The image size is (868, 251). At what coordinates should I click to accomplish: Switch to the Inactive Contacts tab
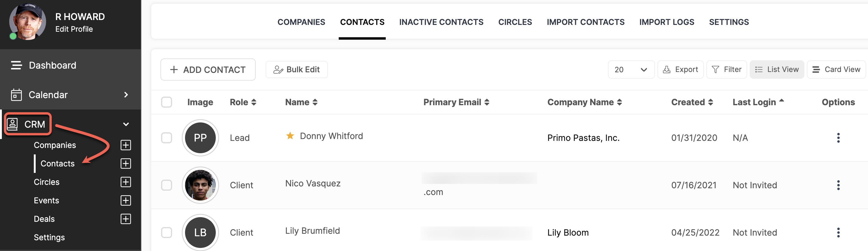tap(441, 22)
